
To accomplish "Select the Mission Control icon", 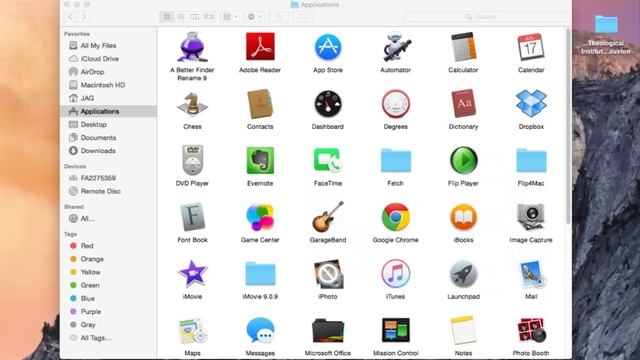I will point(396,330).
